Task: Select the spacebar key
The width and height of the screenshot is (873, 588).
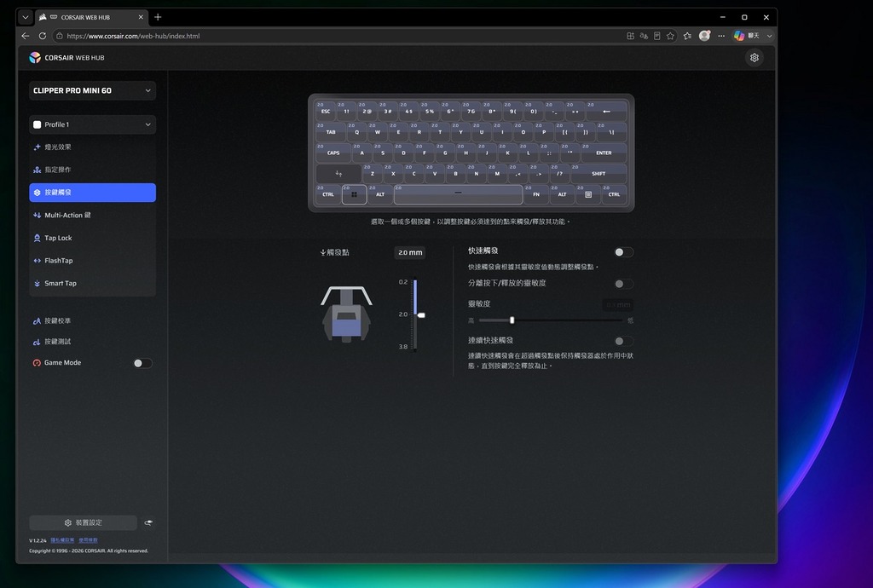Action: [458, 194]
